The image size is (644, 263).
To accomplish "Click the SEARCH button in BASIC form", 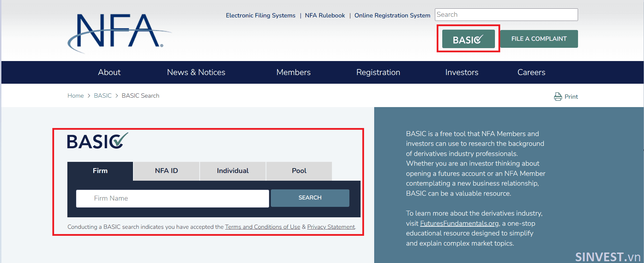I will point(310,198).
